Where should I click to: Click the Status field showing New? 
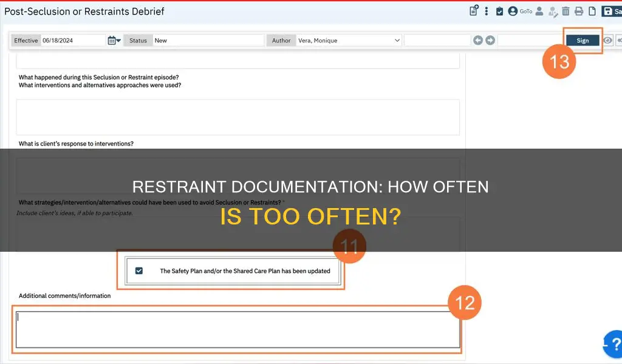point(208,41)
